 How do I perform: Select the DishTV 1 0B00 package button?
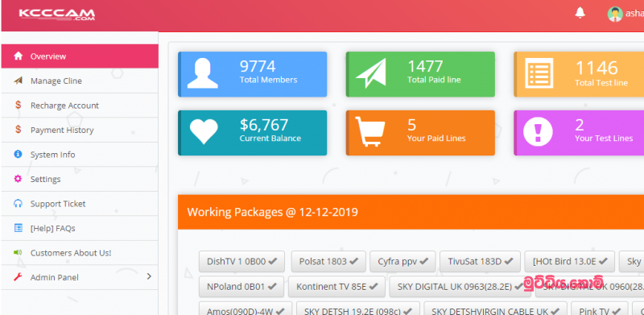tap(242, 262)
